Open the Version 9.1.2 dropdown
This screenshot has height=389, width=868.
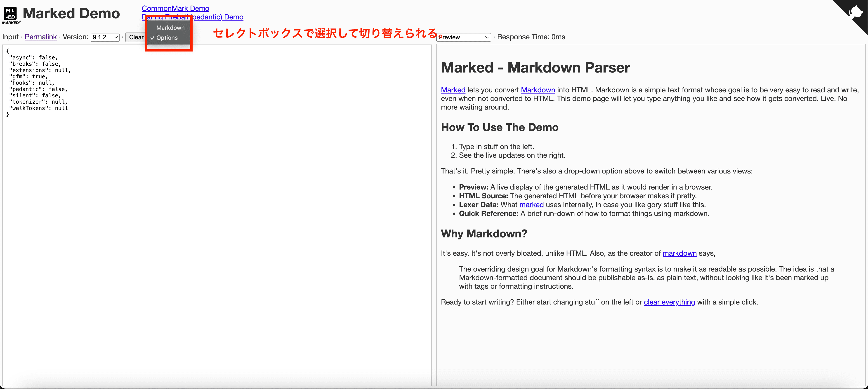tap(105, 37)
